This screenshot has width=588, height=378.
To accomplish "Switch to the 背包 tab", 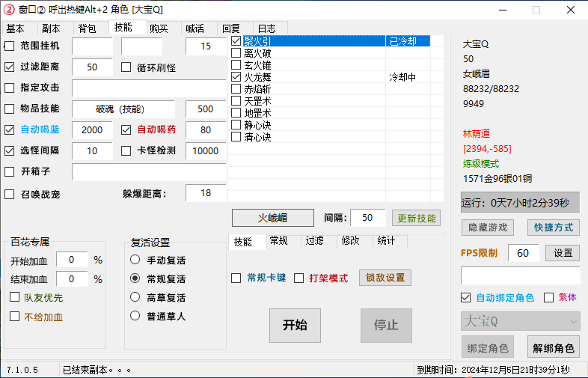I will (x=87, y=28).
